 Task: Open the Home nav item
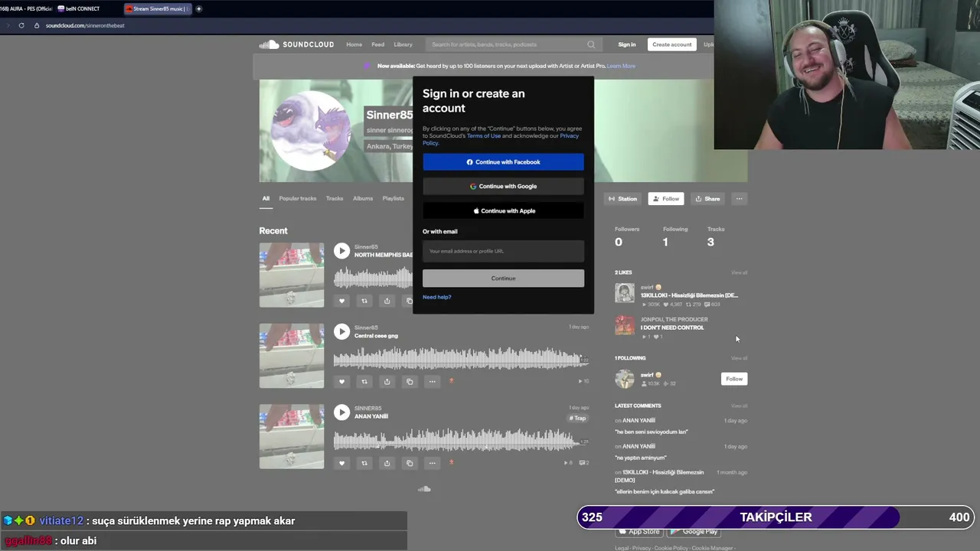coord(354,44)
